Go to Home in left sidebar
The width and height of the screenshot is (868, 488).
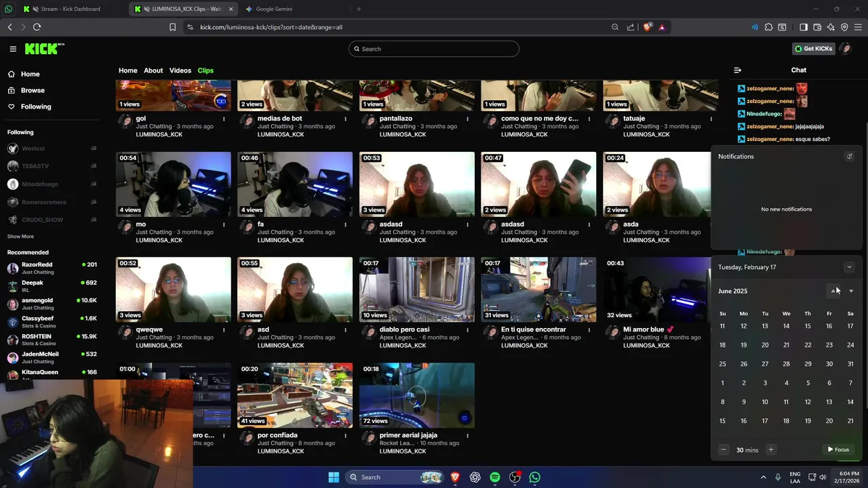pos(30,74)
